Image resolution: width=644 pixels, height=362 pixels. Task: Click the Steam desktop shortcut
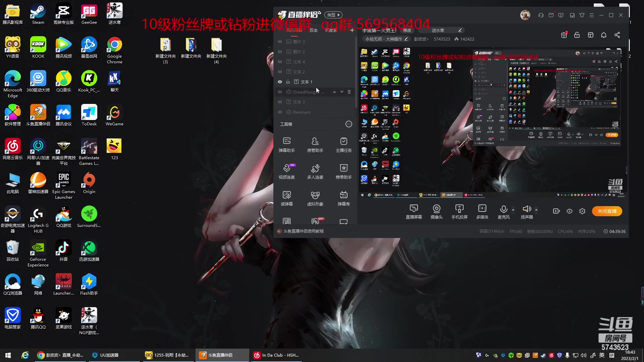point(38,14)
